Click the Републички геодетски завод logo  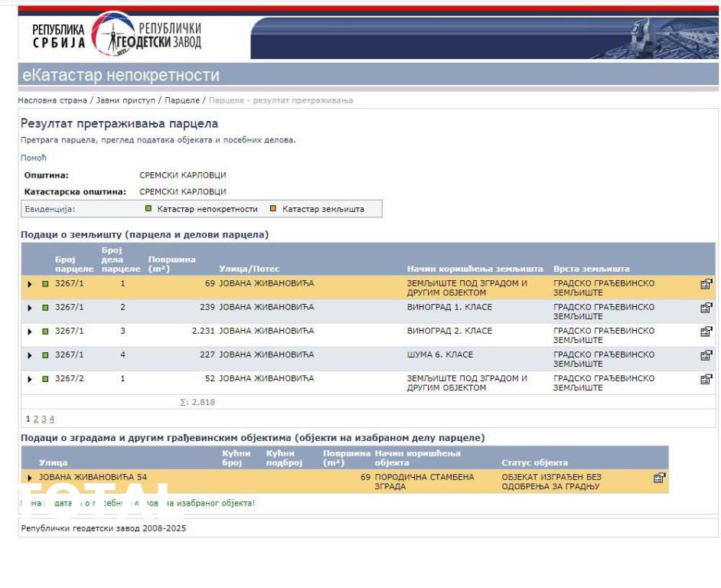coord(146,34)
